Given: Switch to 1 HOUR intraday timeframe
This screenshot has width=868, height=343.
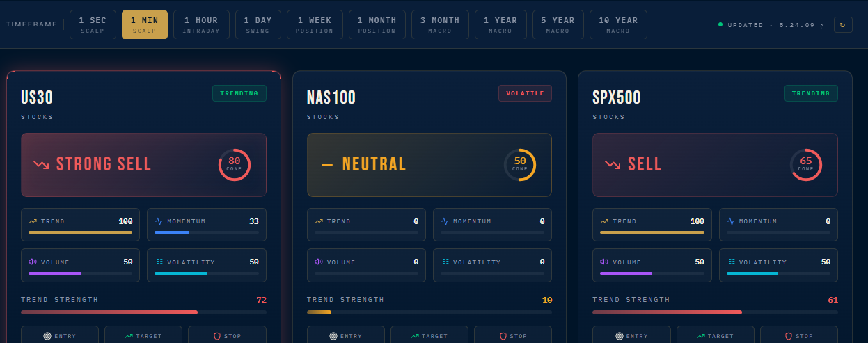Looking at the screenshot, I should pyautogui.click(x=201, y=24).
